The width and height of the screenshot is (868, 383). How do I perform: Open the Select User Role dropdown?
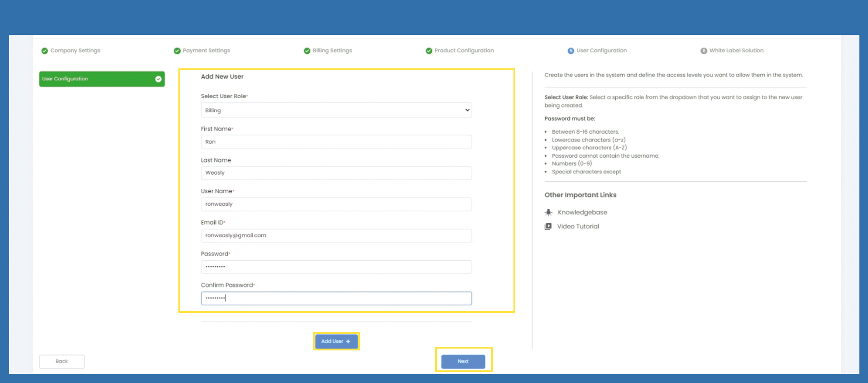coord(336,110)
